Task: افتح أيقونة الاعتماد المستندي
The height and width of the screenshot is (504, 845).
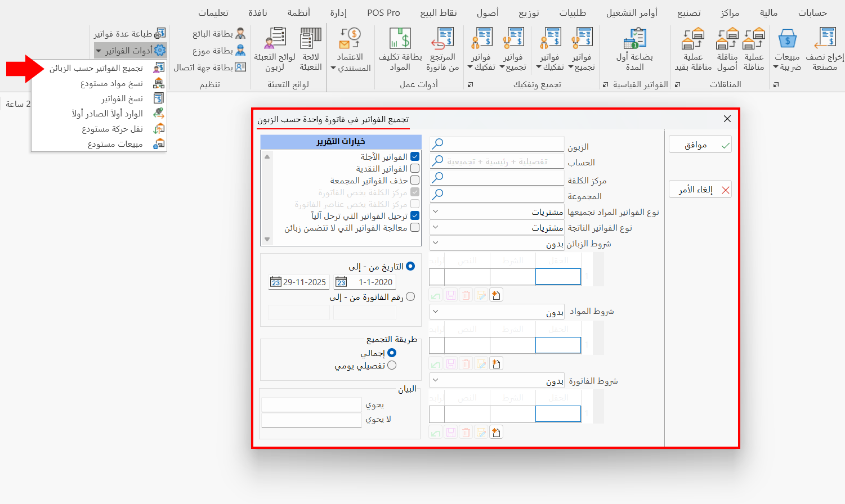Action: tap(349, 48)
